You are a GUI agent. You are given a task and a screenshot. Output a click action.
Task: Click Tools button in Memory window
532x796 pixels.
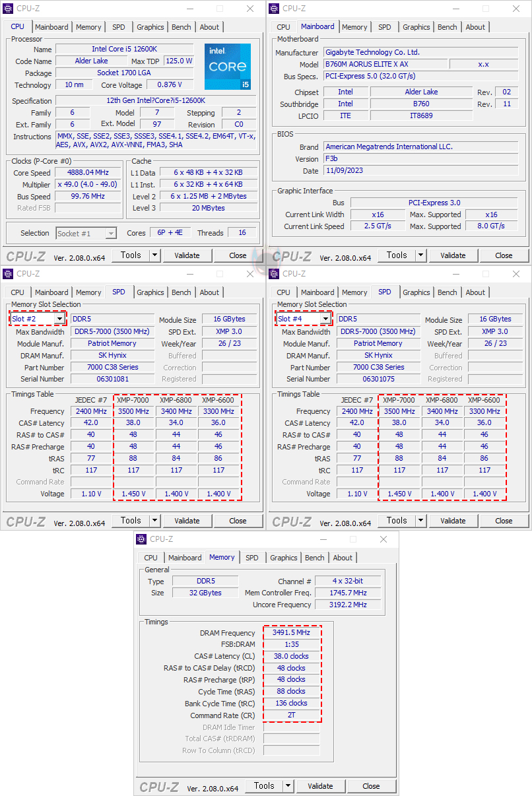pyautogui.click(x=264, y=786)
